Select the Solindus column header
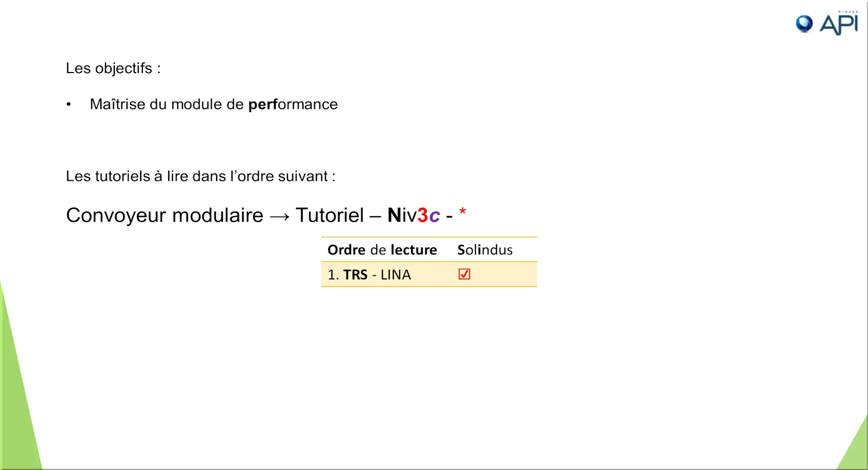This screenshot has width=868, height=470. tap(485, 250)
